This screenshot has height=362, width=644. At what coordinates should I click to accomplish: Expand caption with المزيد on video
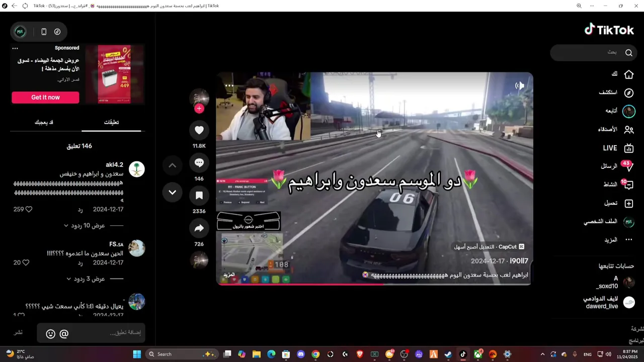point(229,275)
